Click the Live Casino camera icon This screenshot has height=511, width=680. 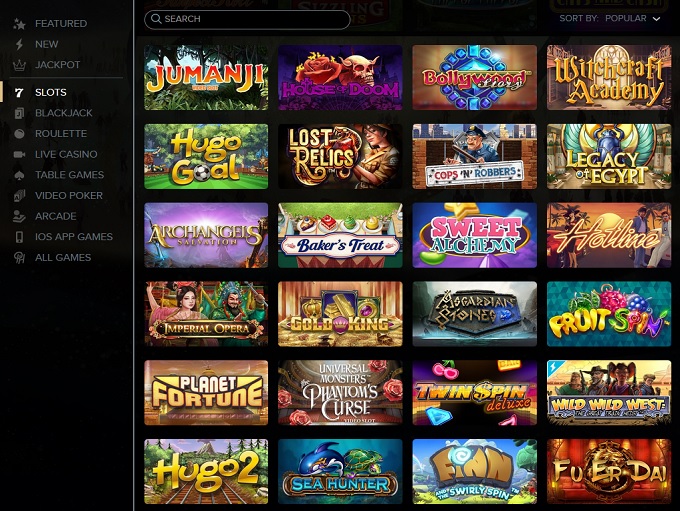(x=19, y=154)
